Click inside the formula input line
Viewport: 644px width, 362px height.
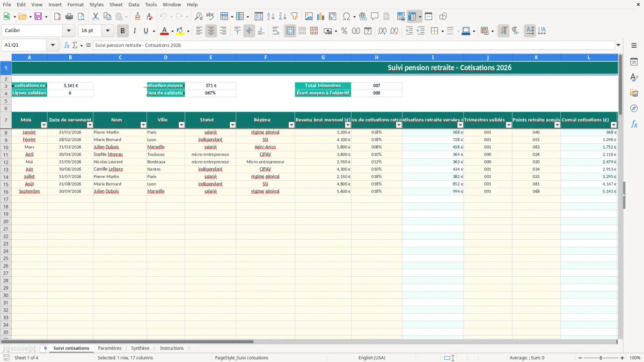(x=353, y=45)
